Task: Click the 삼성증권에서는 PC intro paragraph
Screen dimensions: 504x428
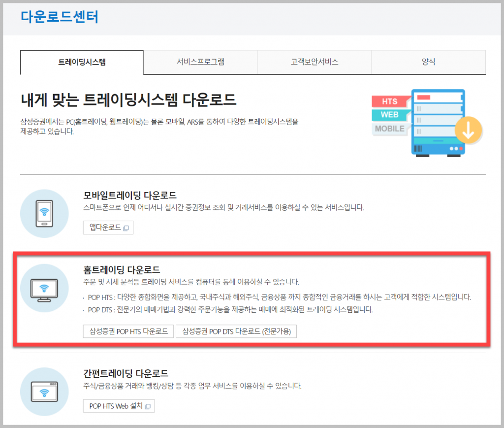Action: [x=159, y=127]
